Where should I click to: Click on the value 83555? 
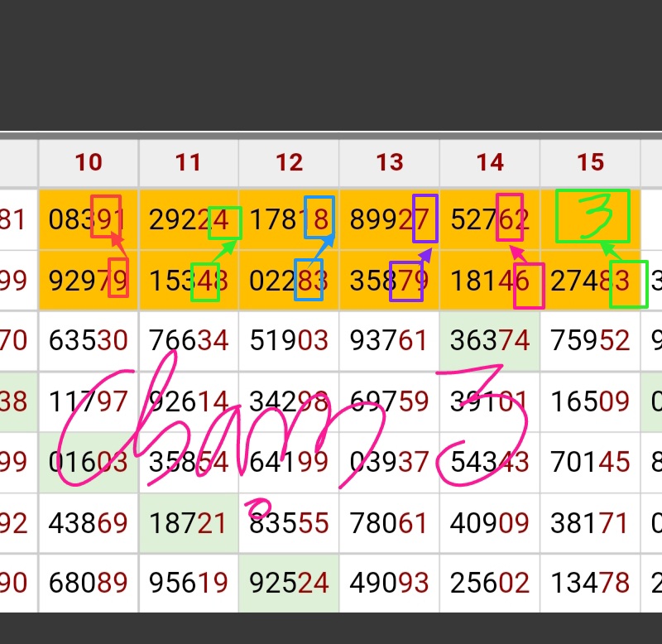(x=289, y=523)
